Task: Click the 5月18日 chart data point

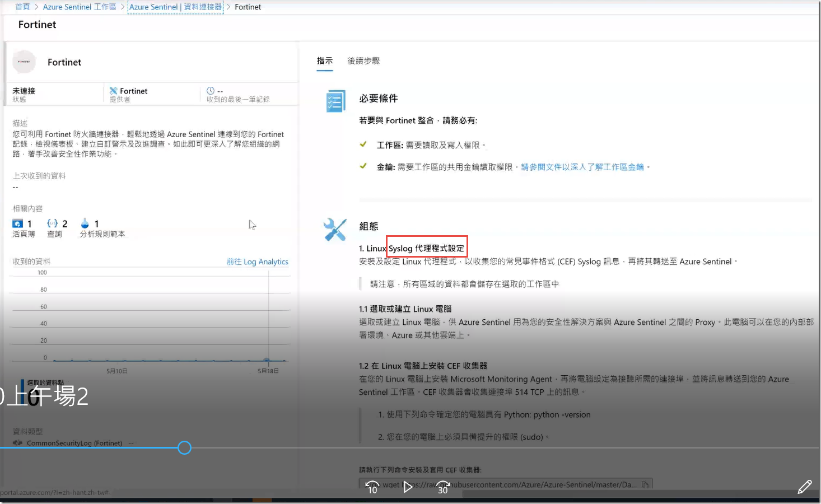Action: click(267, 360)
